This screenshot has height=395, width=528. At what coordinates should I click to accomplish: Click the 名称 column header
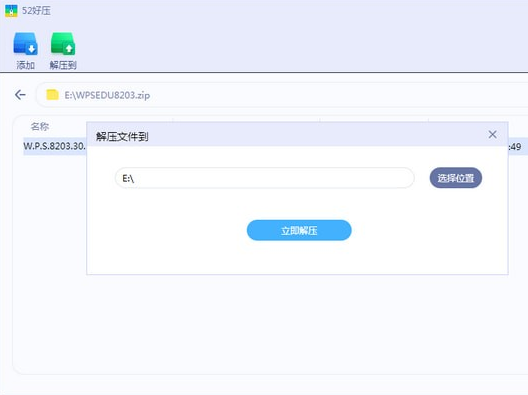pos(40,127)
